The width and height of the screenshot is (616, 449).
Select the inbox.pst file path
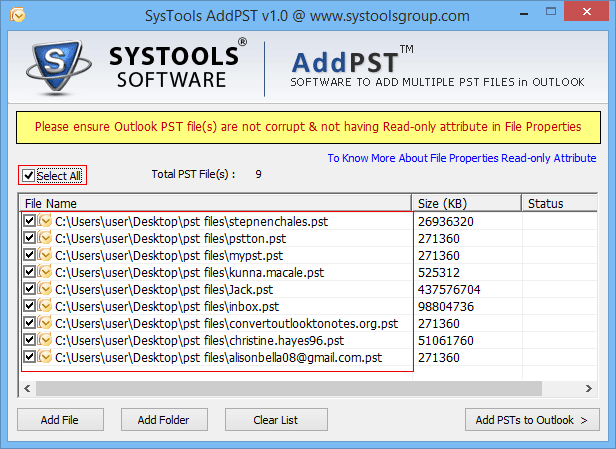point(167,306)
